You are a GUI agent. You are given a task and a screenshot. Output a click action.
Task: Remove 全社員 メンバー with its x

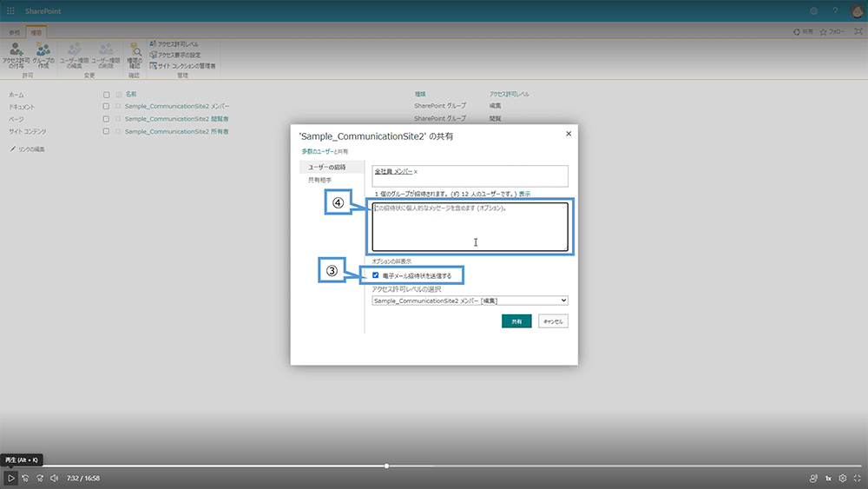click(x=416, y=172)
